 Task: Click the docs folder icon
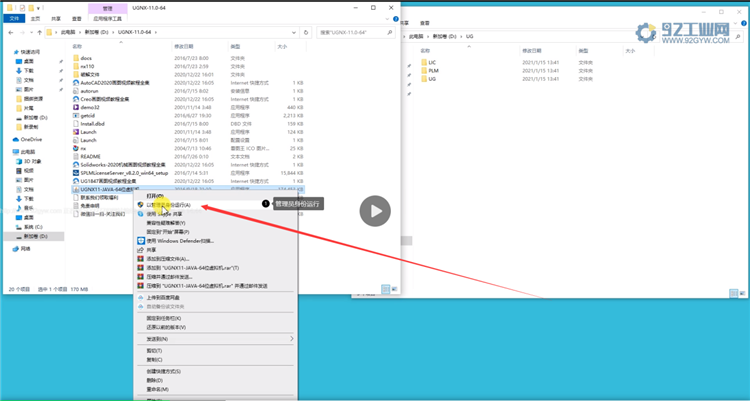tap(76, 58)
